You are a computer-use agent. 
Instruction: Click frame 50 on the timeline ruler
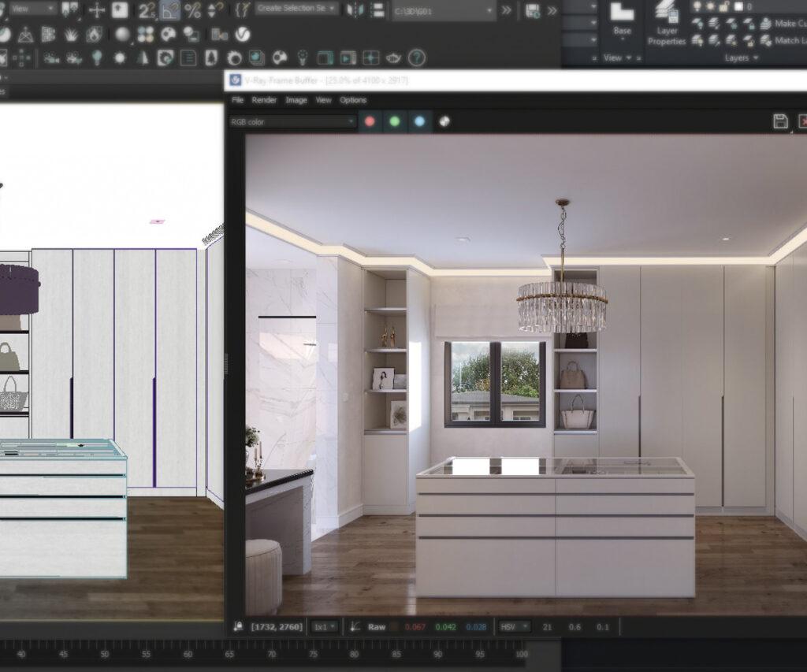102,655
